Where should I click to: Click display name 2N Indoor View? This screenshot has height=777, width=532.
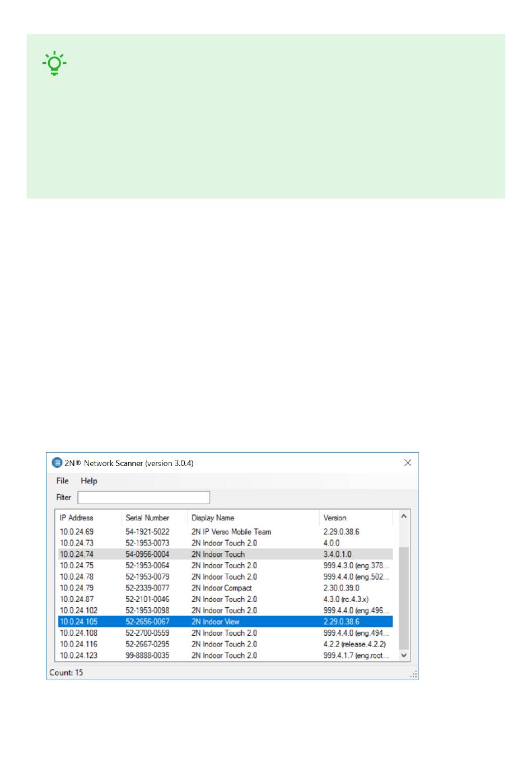(x=216, y=621)
